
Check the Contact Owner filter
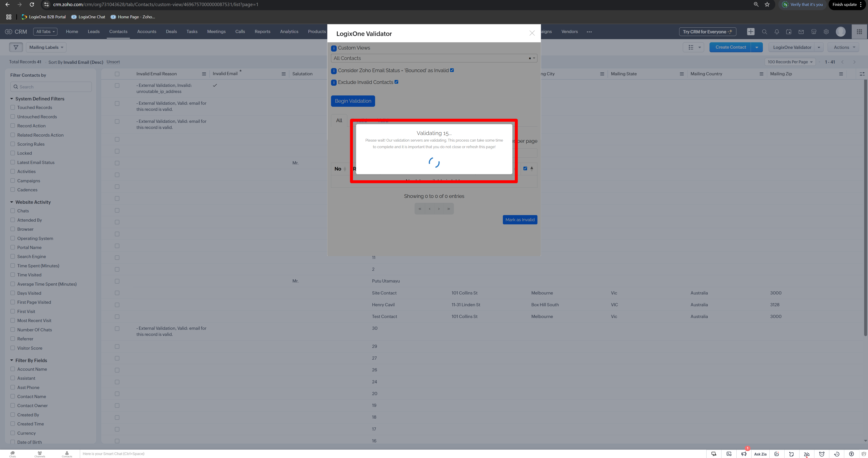[12, 406]
